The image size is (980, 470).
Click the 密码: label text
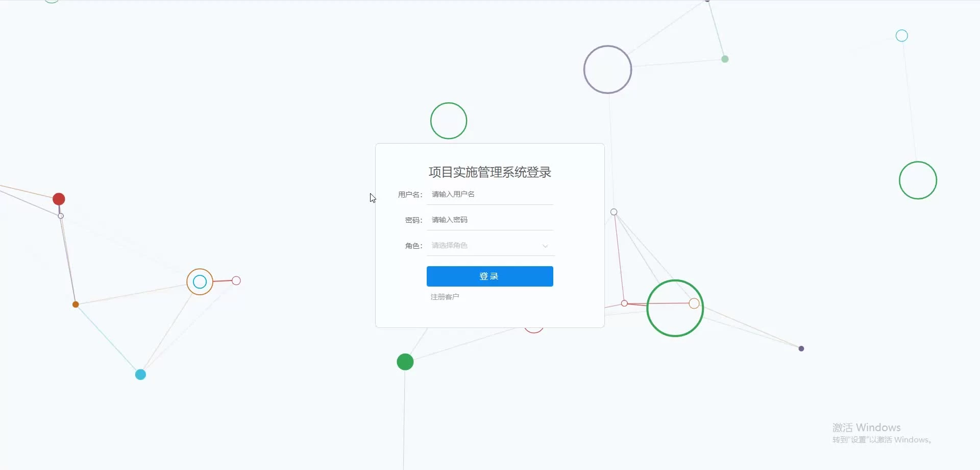click(x=414, y=220)
